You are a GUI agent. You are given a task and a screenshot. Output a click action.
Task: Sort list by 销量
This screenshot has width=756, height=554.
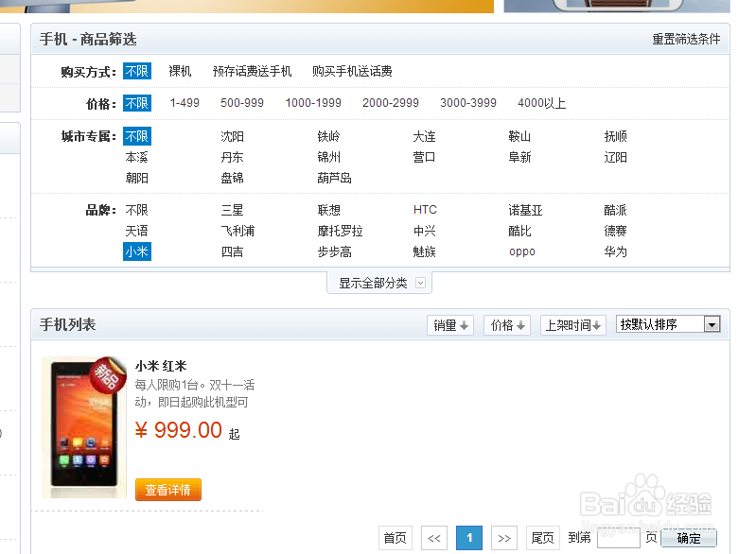[x=450, y=325]
